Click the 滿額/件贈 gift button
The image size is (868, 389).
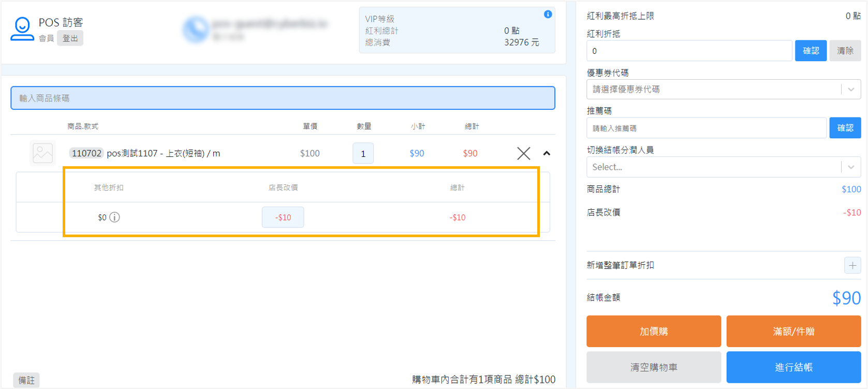[793, 332]
